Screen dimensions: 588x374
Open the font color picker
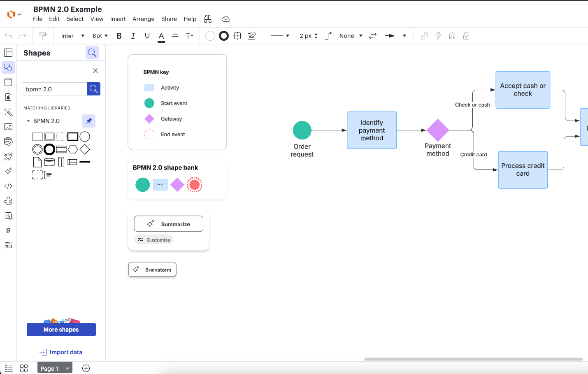(161, 36)
